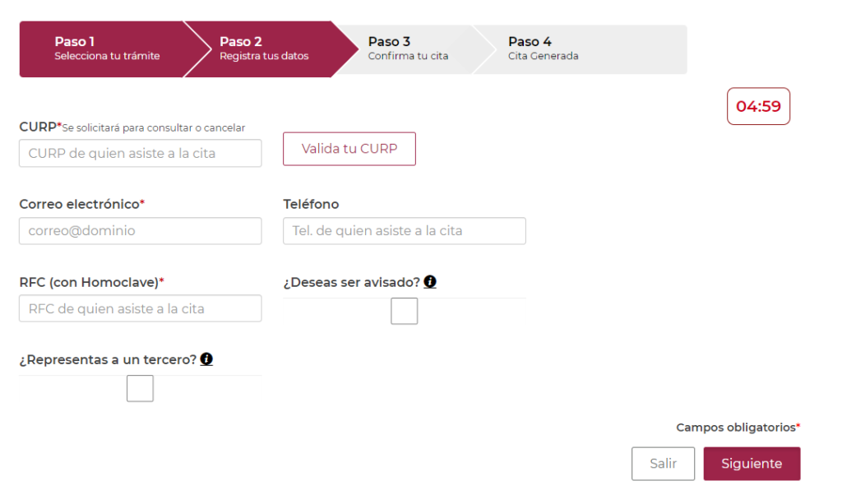The image size is (842, 504).
Task: Click the Campos obligatorios note
Action: click(x=736, y=428)
